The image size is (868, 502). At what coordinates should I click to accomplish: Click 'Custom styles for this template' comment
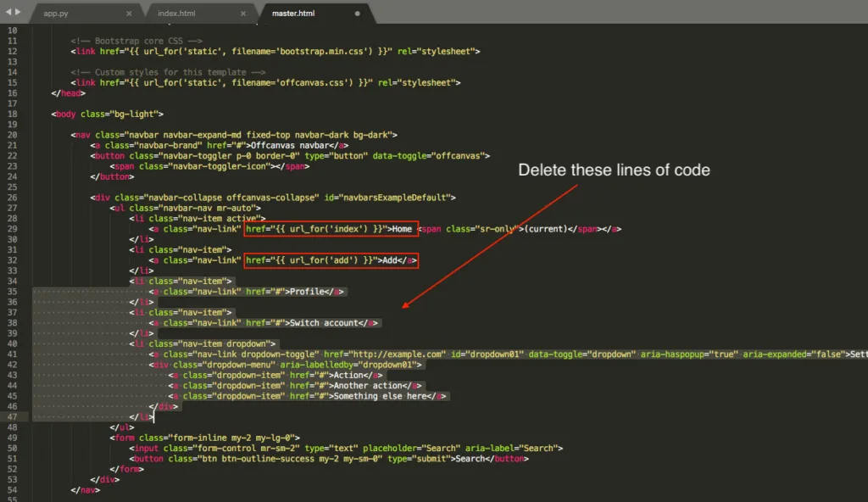coord(168,72)
